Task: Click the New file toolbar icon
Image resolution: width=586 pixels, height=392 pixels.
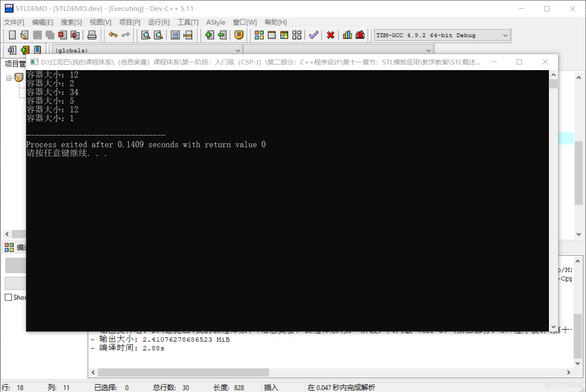Action: coord(12,35)
